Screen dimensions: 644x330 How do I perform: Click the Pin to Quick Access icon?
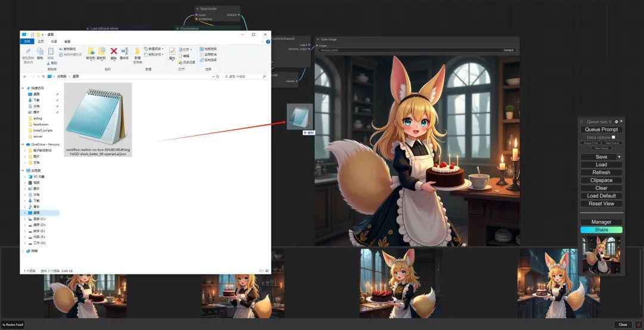(27, 54)
